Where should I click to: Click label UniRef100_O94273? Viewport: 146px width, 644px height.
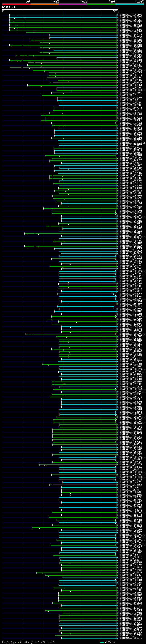click(131, 625)
